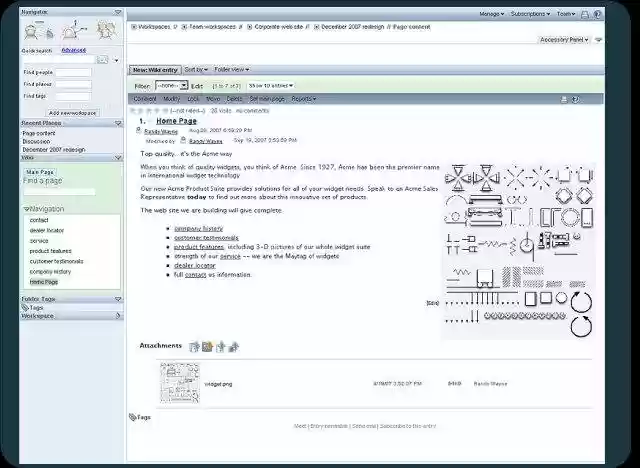This screenshot has width=640, height=468.
Task: Click the printer icon in the top header bar
Action: coord(585,14)
